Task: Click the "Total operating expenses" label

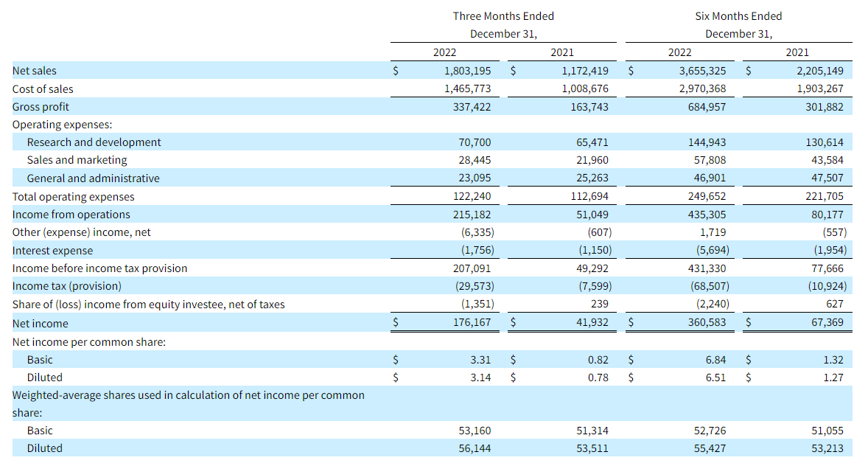Action: click(x=73, y=197)
